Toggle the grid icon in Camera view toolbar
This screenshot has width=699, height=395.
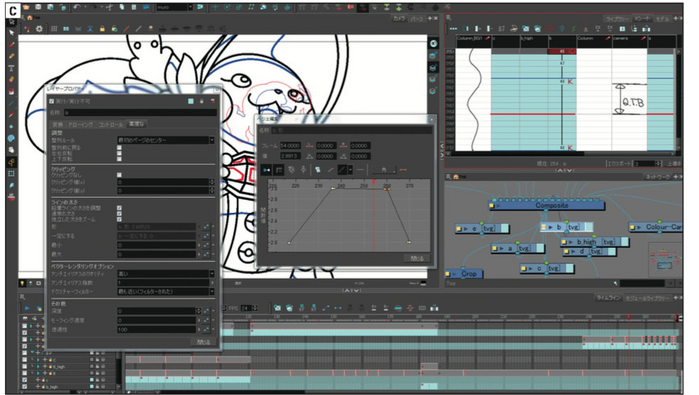pos(54,29)
